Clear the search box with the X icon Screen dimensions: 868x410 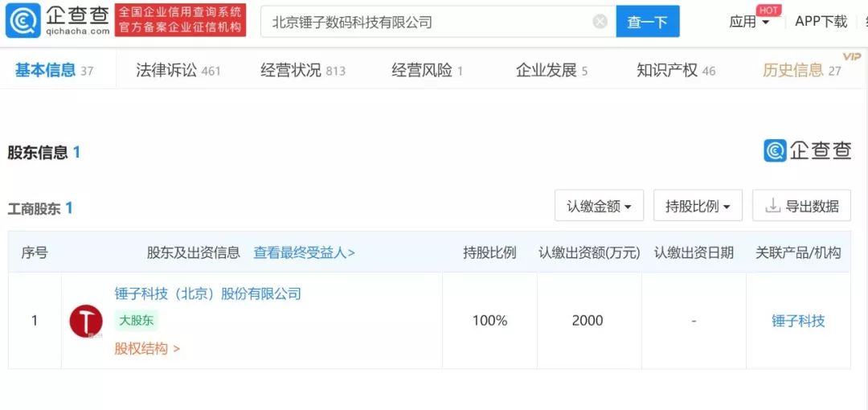[x=600, y=22]
